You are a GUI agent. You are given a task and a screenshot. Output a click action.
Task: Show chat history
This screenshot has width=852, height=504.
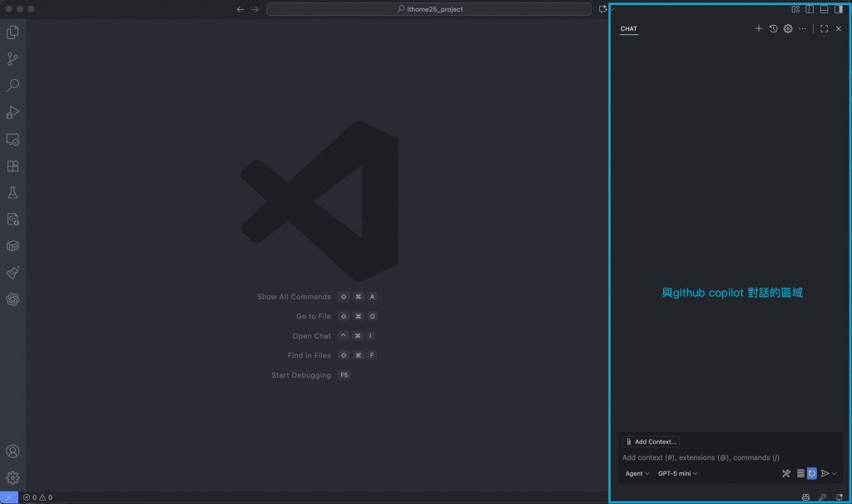(773, 29)
